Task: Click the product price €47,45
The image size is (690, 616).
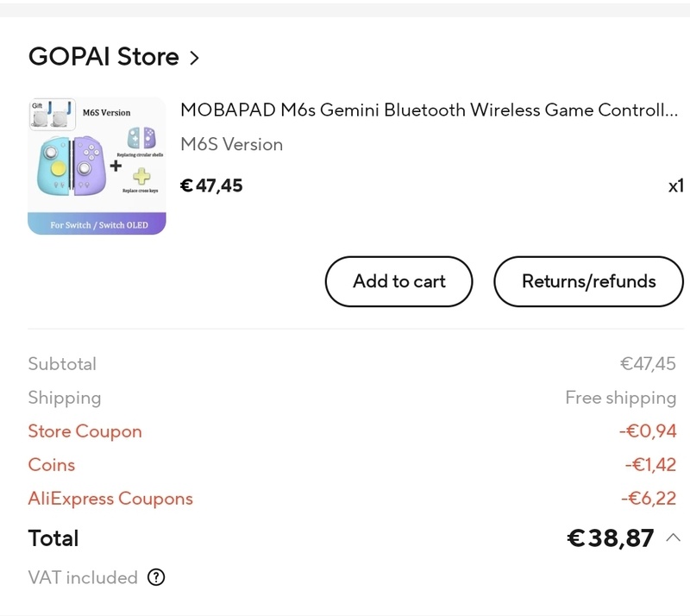Action: click(211, 185)
